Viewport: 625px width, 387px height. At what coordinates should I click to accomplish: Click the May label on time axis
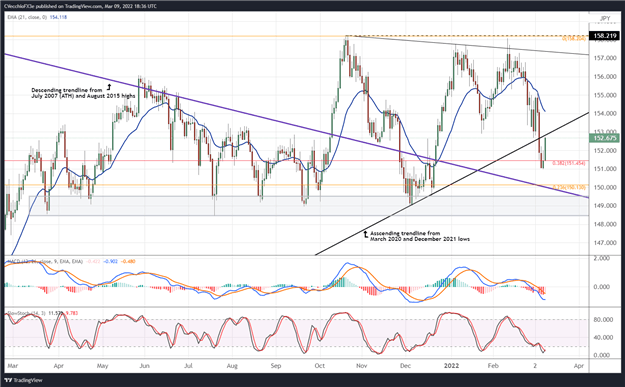point(102,366)
